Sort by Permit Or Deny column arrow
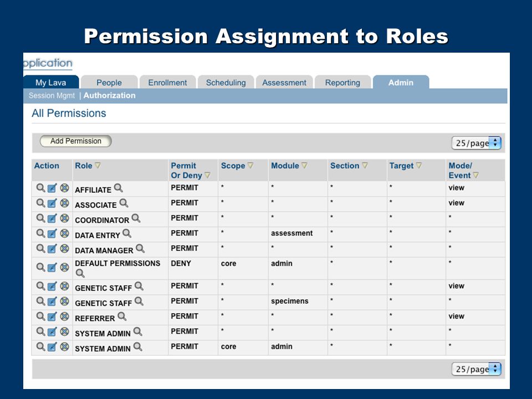Screen dimensions: 532x399 coord(207,176)
